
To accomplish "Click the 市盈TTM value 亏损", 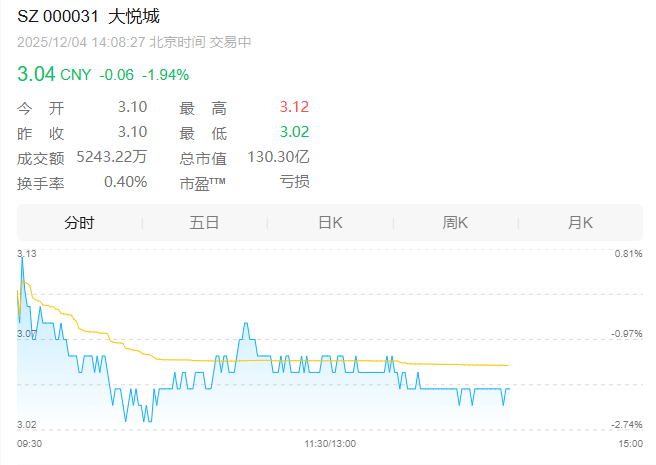I will tap(295, 182).
